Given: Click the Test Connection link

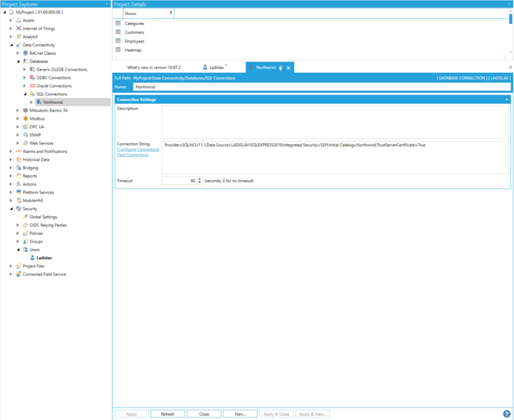Looking at the screenshot, I should [x=133, y=155].
